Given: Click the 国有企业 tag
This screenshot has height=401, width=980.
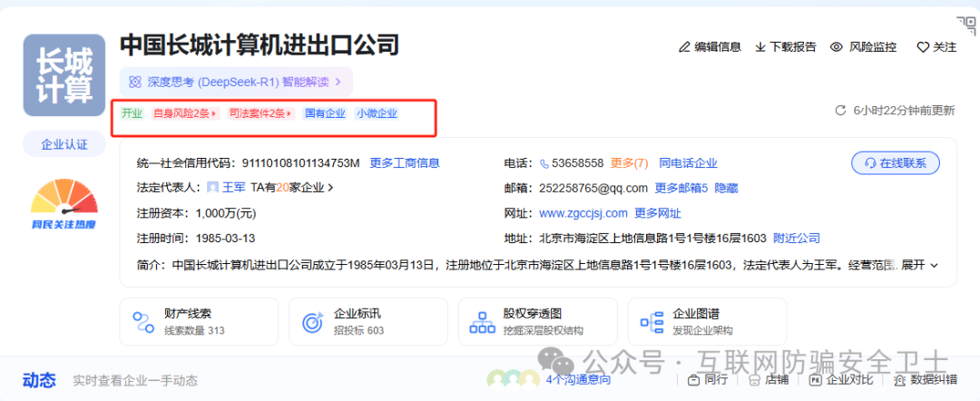Looking at the screenshot, I should [324, 113].
